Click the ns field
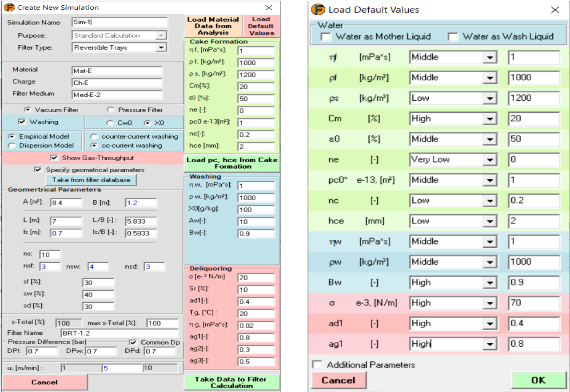Screen dimensions: 570x392 [50, 255]
